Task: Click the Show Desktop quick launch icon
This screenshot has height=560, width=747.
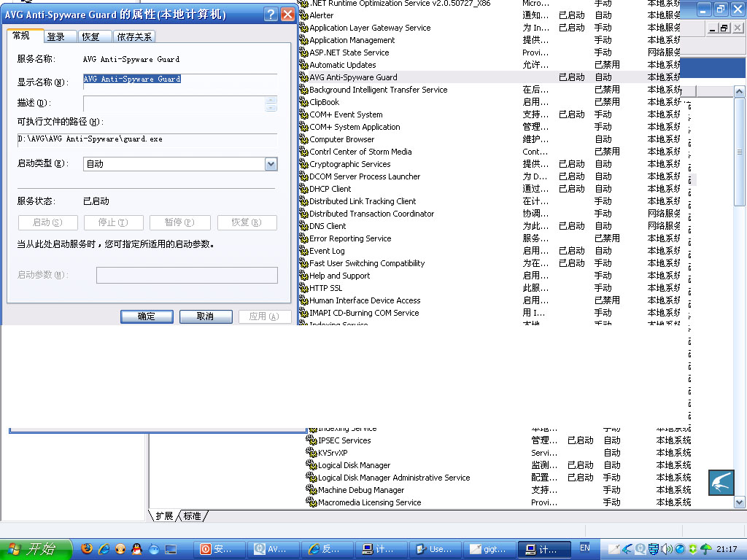Action: point(171,550)
